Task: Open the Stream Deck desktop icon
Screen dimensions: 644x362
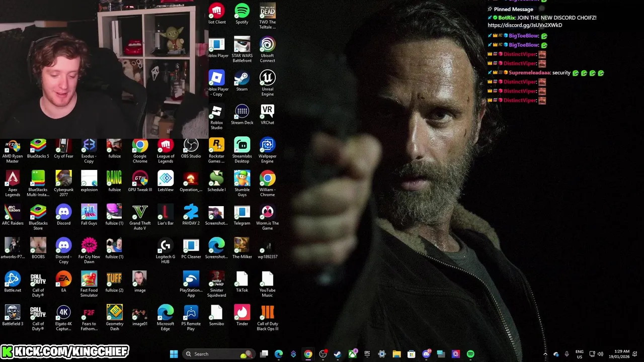Action: point(242,114)
